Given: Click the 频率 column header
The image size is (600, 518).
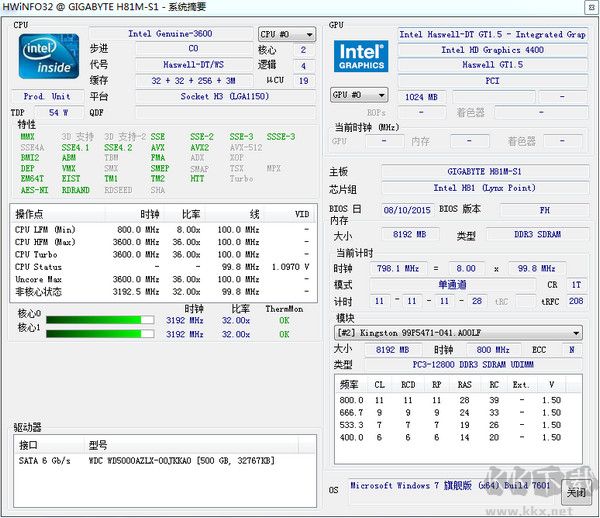Looking at the screenshot, I should (x=351, y=384).
